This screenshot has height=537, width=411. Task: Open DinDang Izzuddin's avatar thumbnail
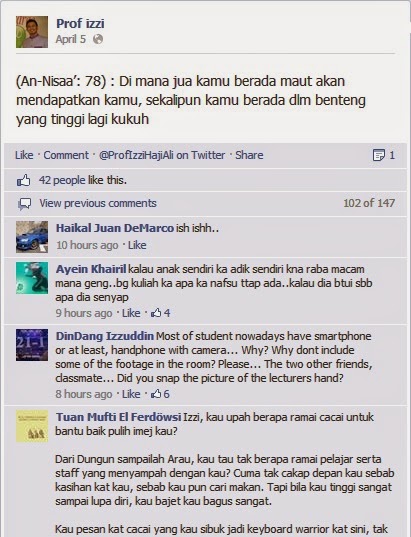(x=32, y=345)
